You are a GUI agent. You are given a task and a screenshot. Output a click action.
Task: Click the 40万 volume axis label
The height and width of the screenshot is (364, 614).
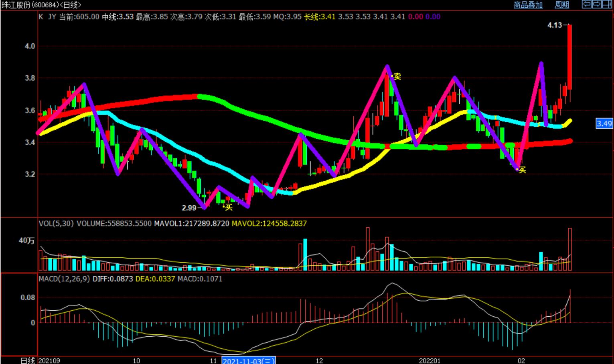click(26, 241)
